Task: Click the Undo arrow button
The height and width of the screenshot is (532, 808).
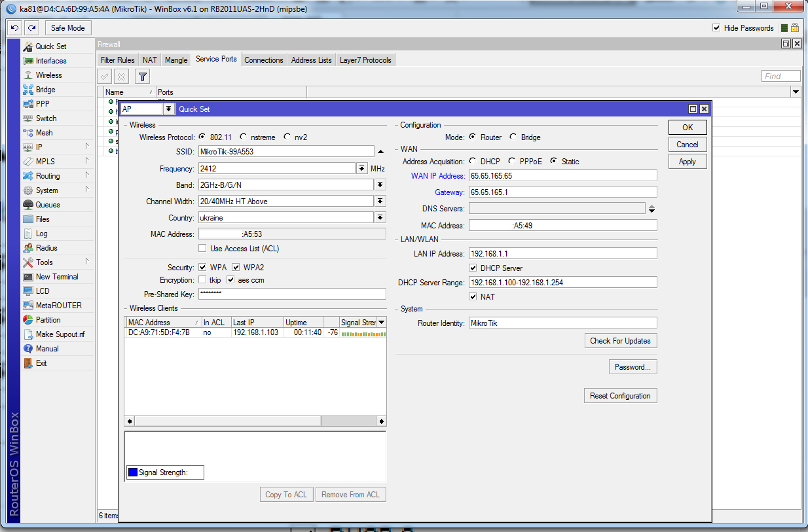Action: (14, 28)
